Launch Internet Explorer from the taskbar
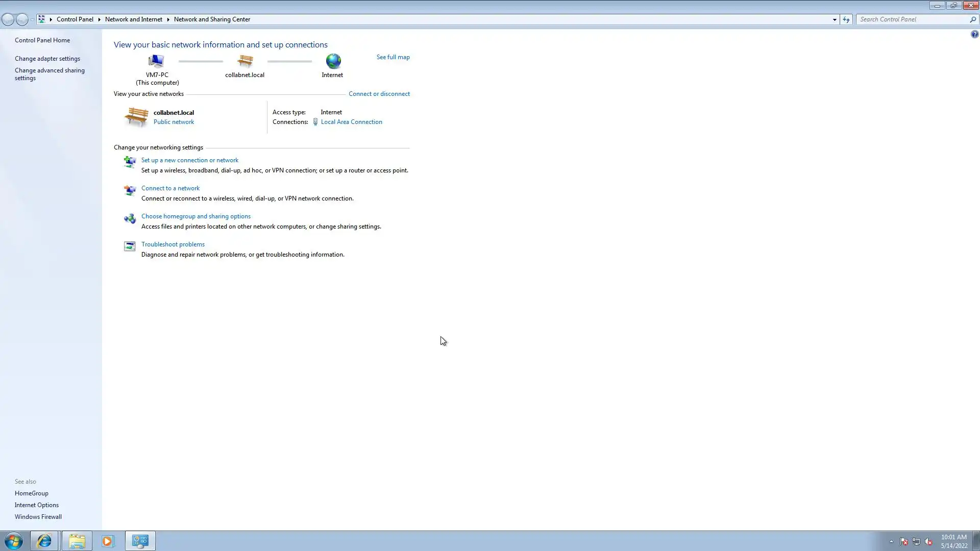980x551 pixels. click(x=44, y=541)
